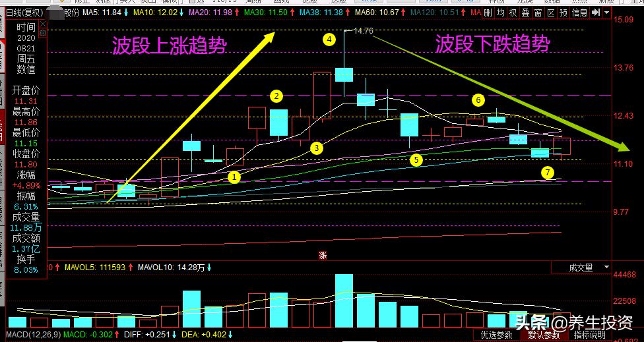Viewport: 644px width, 342px height.
Task: Click the MA30: 11.50 label
Action: click(266, 13)
